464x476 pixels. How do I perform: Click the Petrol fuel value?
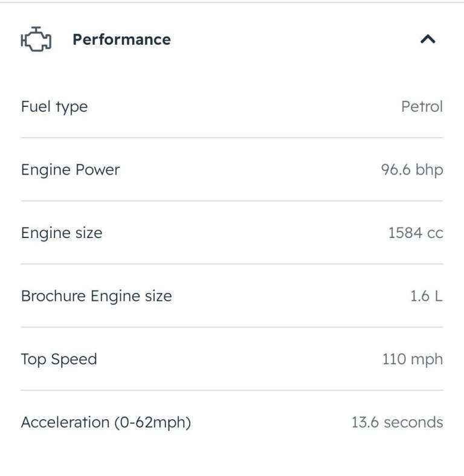(x=422, y=107)
